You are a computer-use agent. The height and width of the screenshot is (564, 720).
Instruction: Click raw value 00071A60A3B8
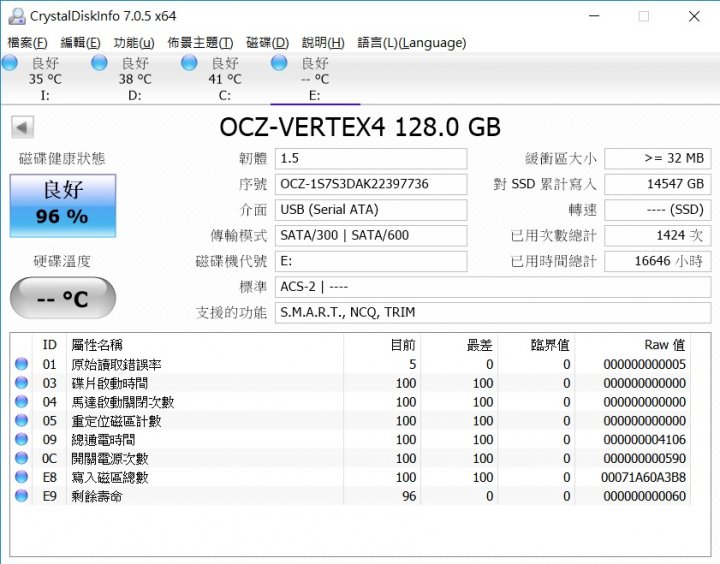(x=643, y=477)
